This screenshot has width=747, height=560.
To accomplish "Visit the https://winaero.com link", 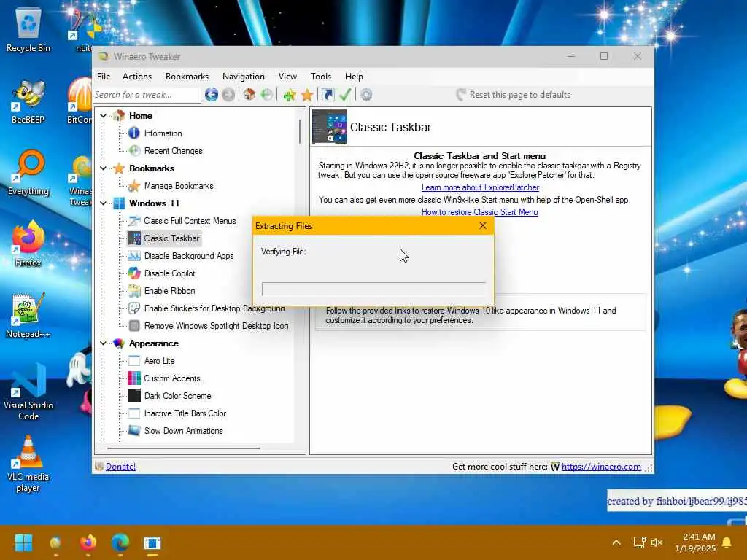I will click(601, 467).
